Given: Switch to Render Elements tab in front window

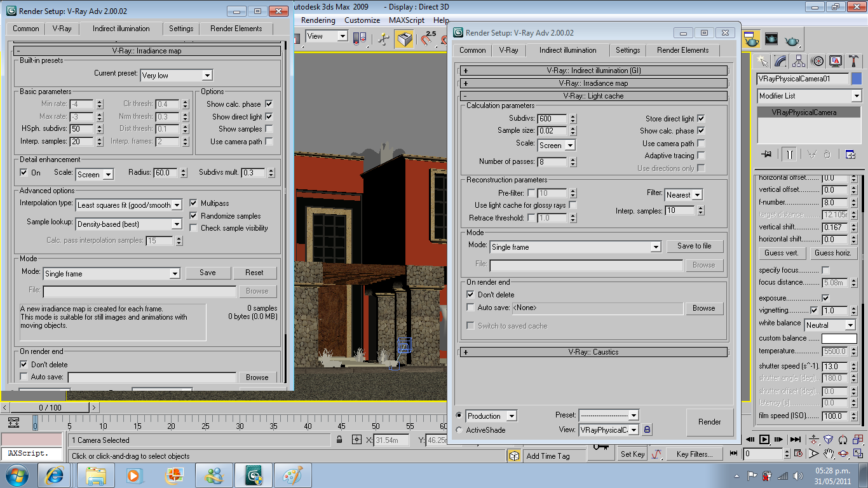Looking at the screenshot, I should click(682, 50).
